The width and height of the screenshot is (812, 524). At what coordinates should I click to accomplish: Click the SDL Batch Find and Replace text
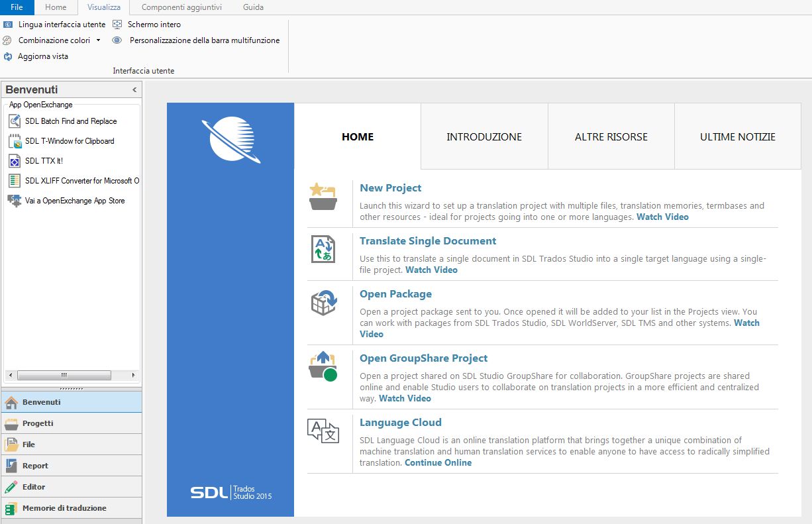click(x=71, y=121)
